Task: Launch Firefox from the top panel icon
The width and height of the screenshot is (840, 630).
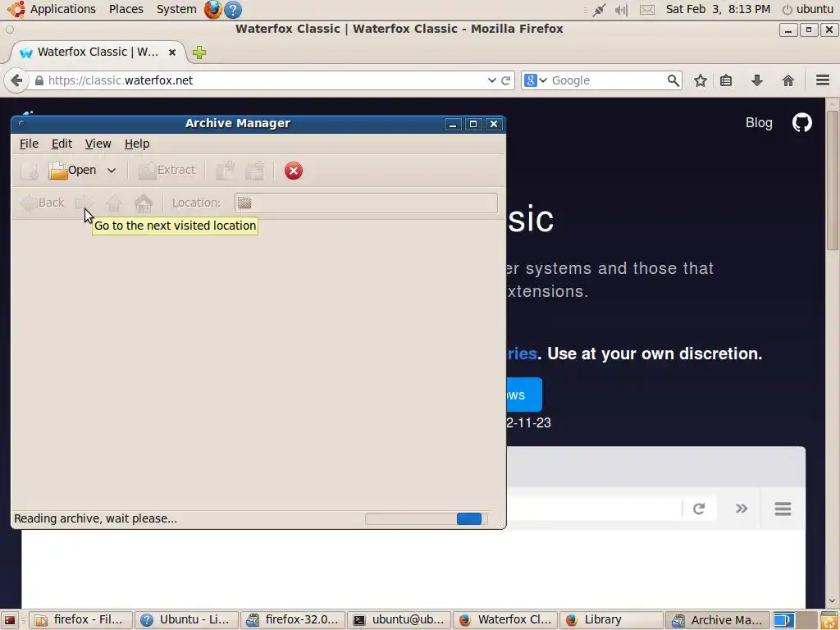Action: 212,9
